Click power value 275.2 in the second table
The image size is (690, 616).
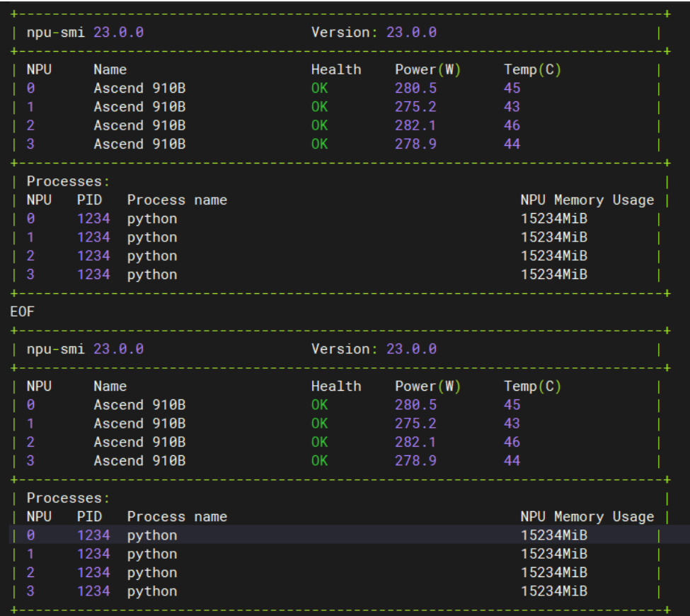[x=415, y=423]
